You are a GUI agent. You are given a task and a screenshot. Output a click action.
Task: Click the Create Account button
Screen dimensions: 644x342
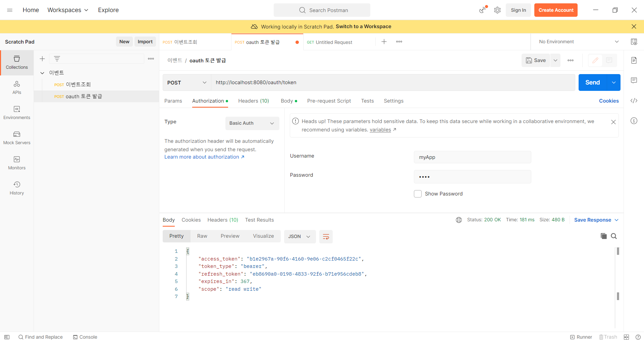click(556, 10)
